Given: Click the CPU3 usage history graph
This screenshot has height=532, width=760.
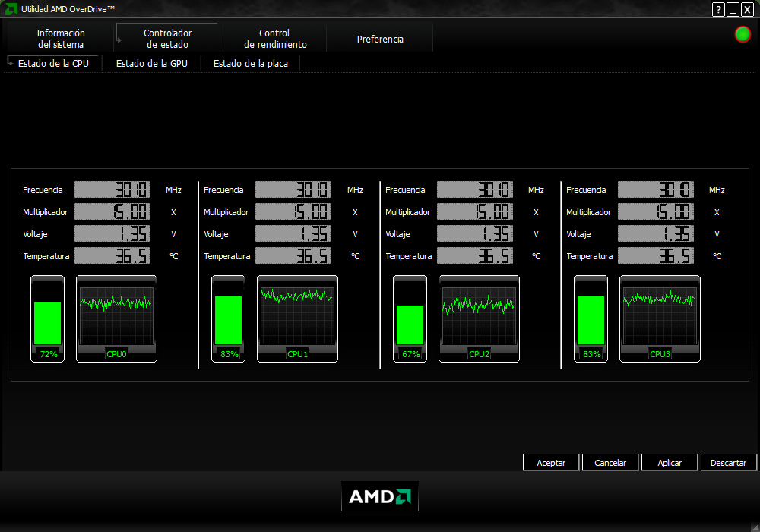Looking at the screenshot, I should point(660,315).
